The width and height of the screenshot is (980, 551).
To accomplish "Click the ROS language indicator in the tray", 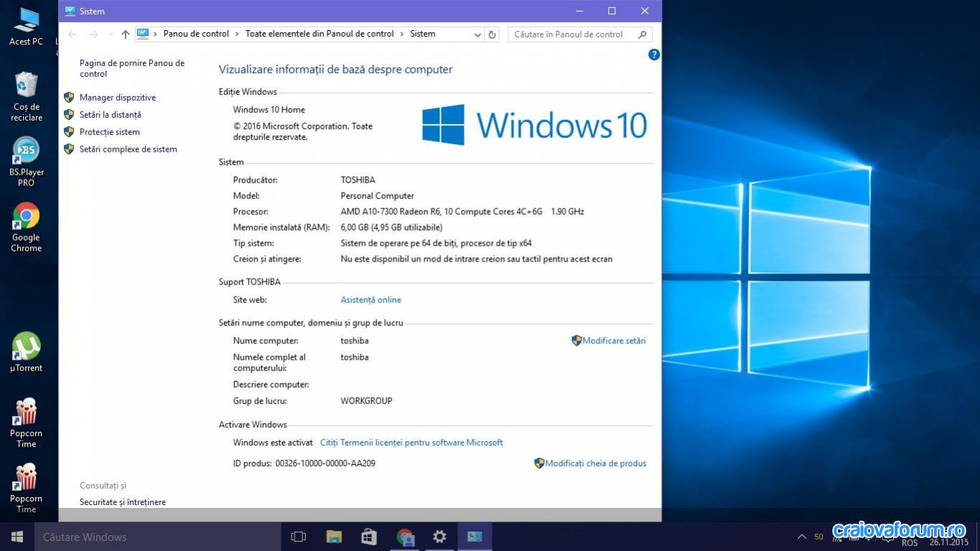I will point(909,543).
